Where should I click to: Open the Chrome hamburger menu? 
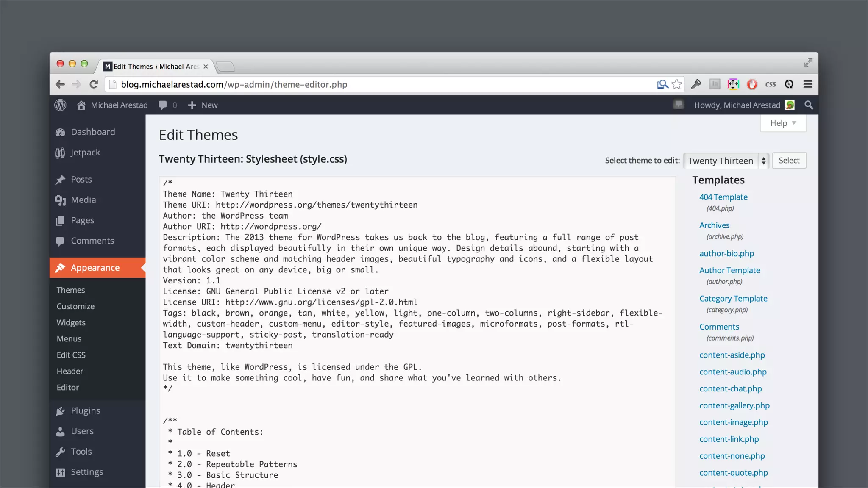pyautogui.click(x=808, y=84)
